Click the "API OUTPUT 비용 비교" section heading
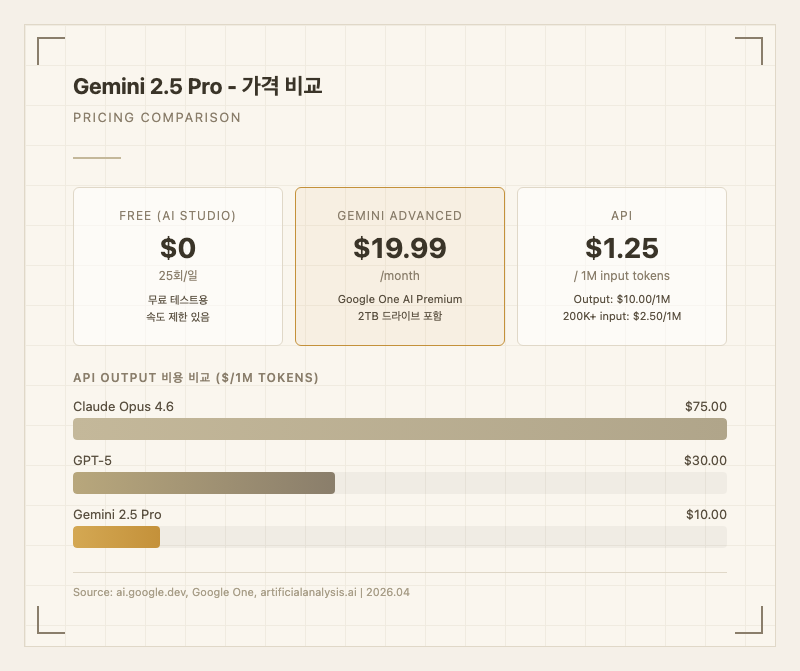 (196, 378)
